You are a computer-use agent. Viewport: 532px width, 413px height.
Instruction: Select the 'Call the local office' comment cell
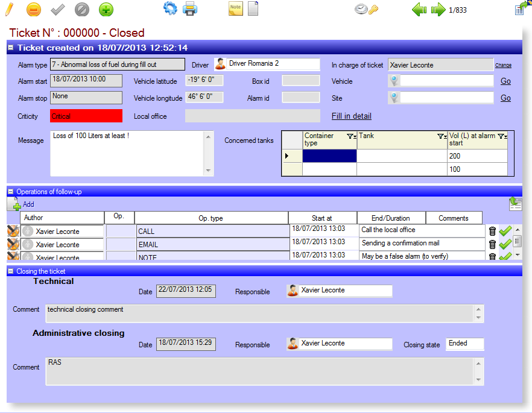pyautogui.click(x=422, y=230)
